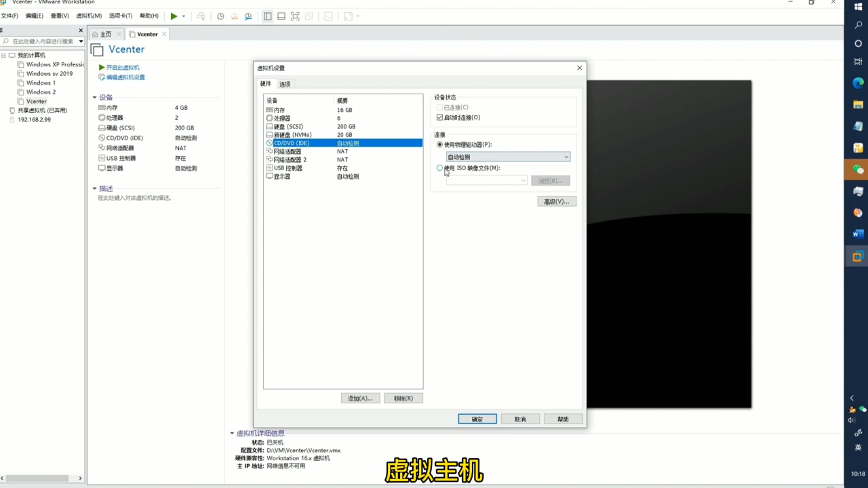
Task: Switch to the 硬件 tab in settings dialog
Action: [x=266, y=84]
